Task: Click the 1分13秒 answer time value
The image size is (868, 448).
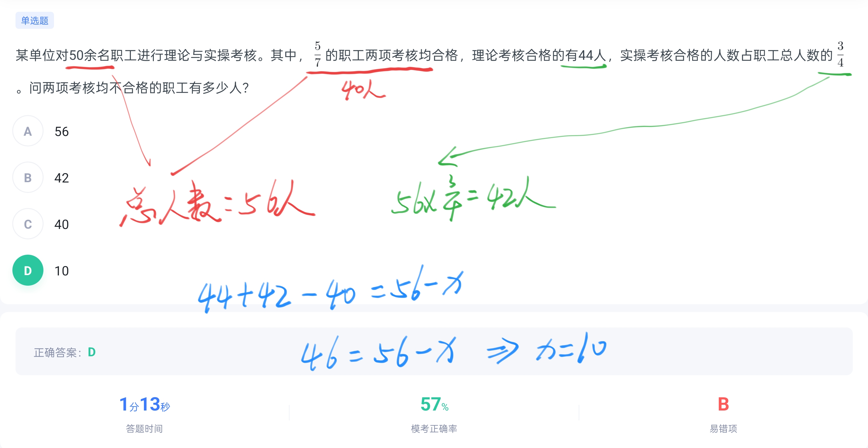Action: [145, 404]
